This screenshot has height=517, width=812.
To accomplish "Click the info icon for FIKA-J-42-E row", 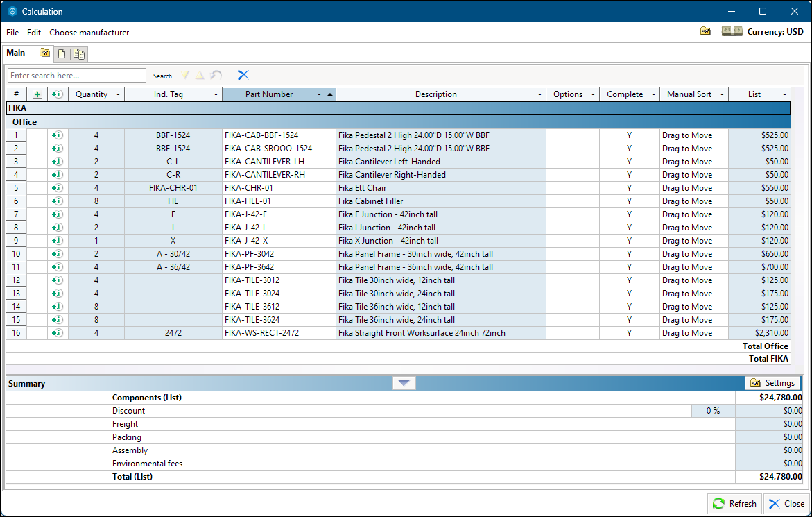I will tap(58, 214).
